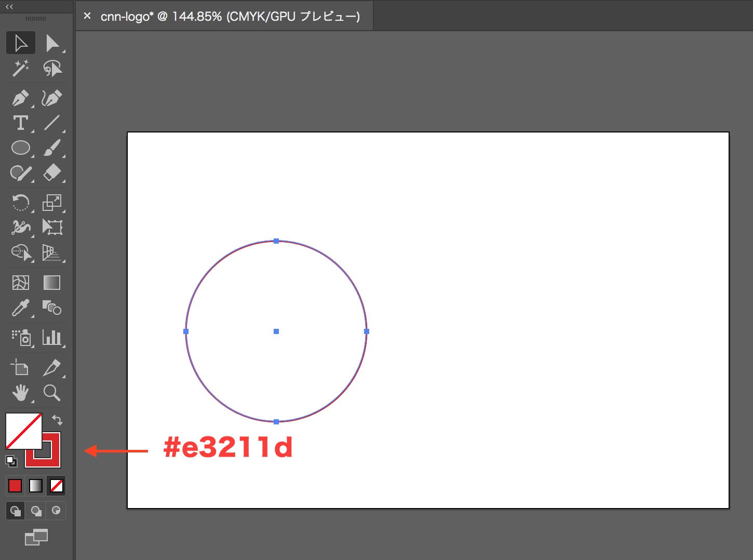
Task: Grab the toolbar gripper handle
Action: (36, 19)
